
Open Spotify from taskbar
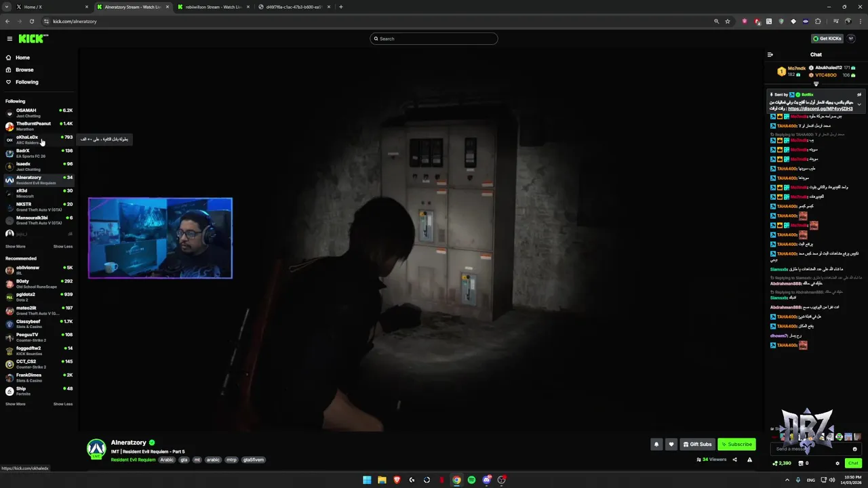tap(471, 480)
